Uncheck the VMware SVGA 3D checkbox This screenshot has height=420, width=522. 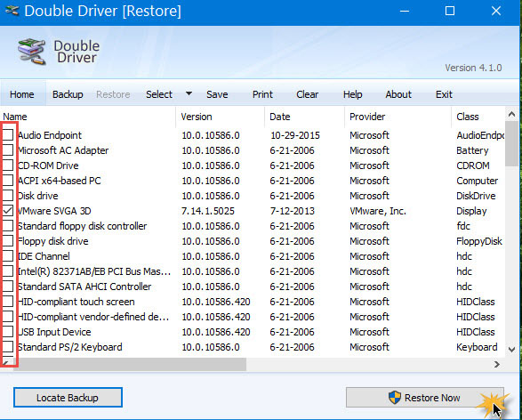coord(8,211)
